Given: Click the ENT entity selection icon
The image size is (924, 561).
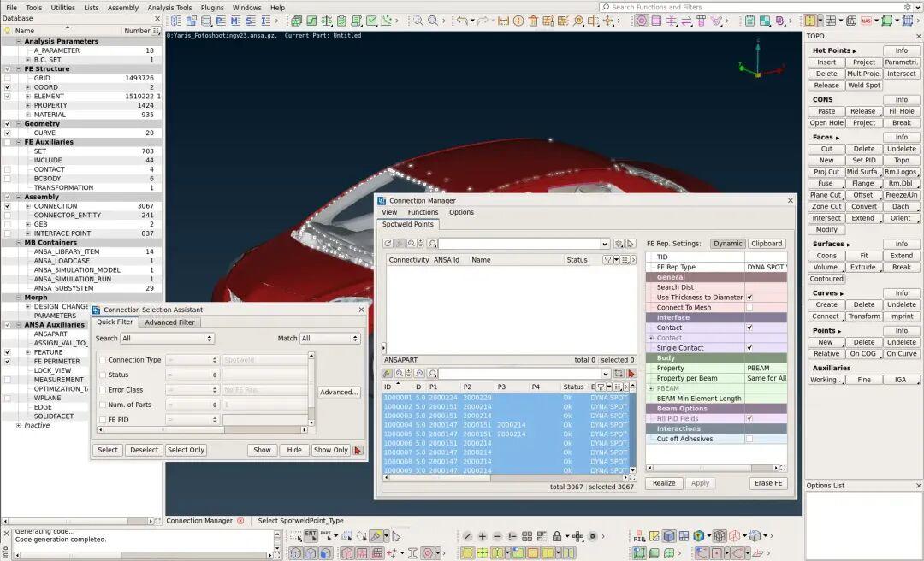Looking at the screenshot, I should pos(310,536).
